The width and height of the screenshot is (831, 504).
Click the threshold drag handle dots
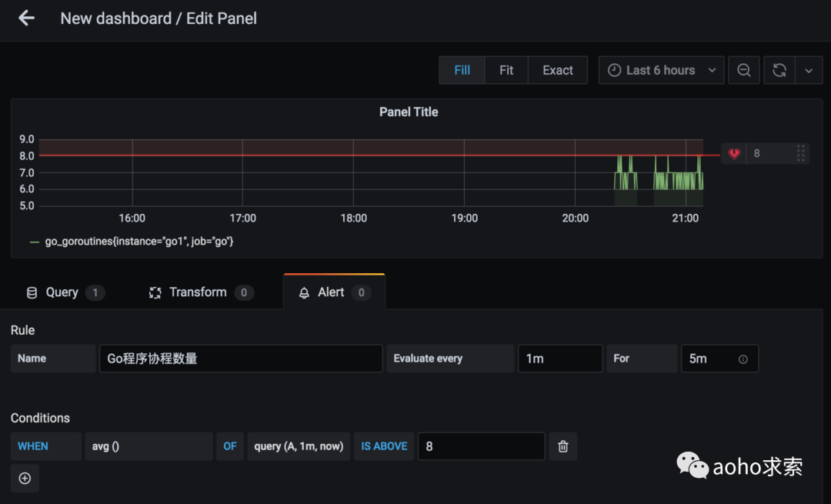click(x=800, y=153)
